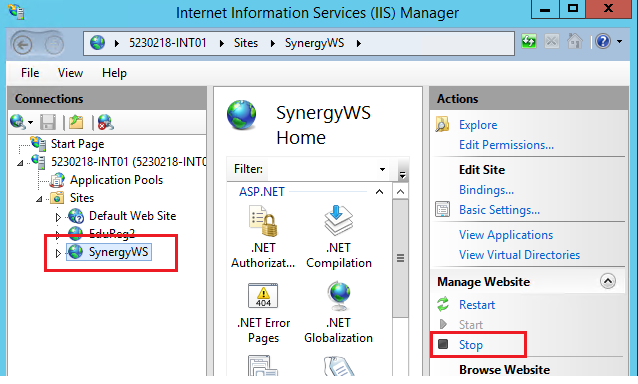
Task: Click the SynergyWS Home globe icon
Action: 242,115
